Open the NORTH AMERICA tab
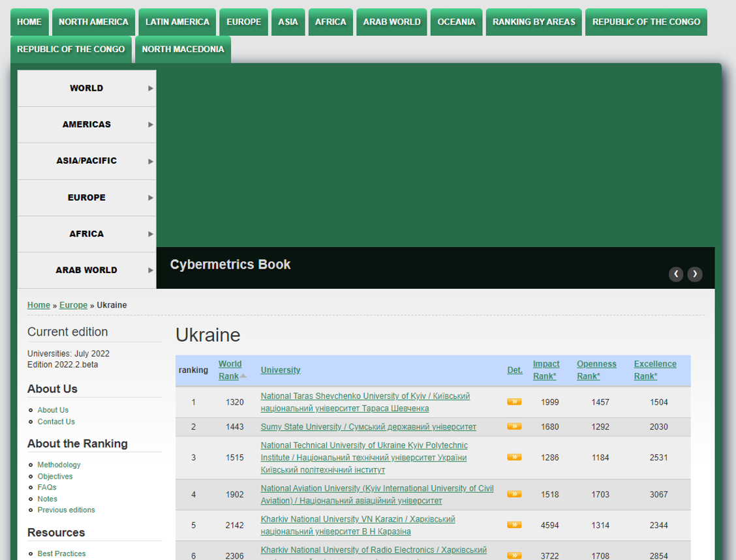The width and height of the screenshot is (736, 560). point(93,22)
